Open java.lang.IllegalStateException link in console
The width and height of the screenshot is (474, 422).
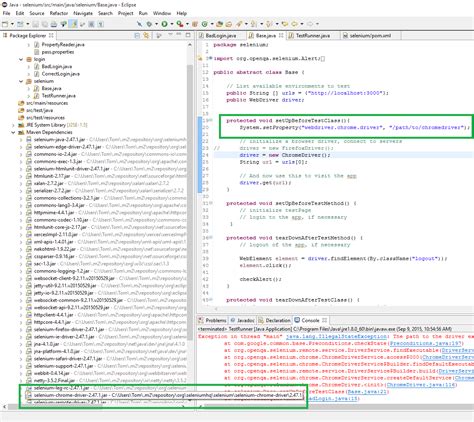[336, 336]
